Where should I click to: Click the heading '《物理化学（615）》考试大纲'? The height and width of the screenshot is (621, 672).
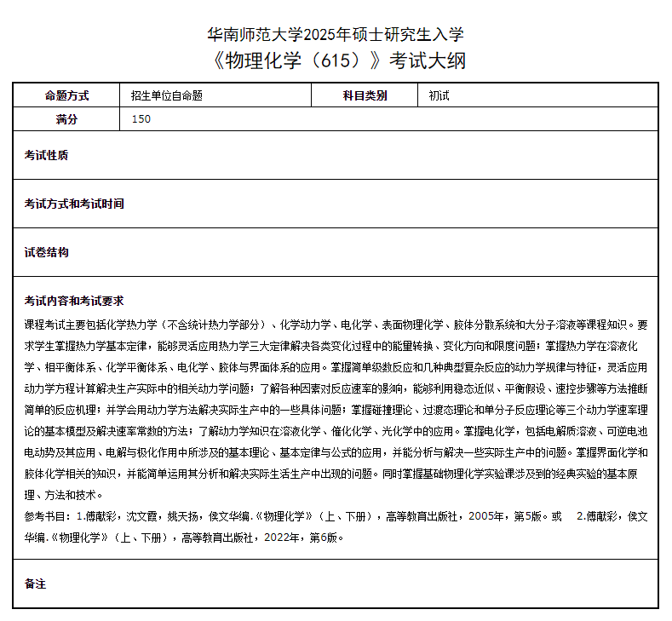point(337,60)
